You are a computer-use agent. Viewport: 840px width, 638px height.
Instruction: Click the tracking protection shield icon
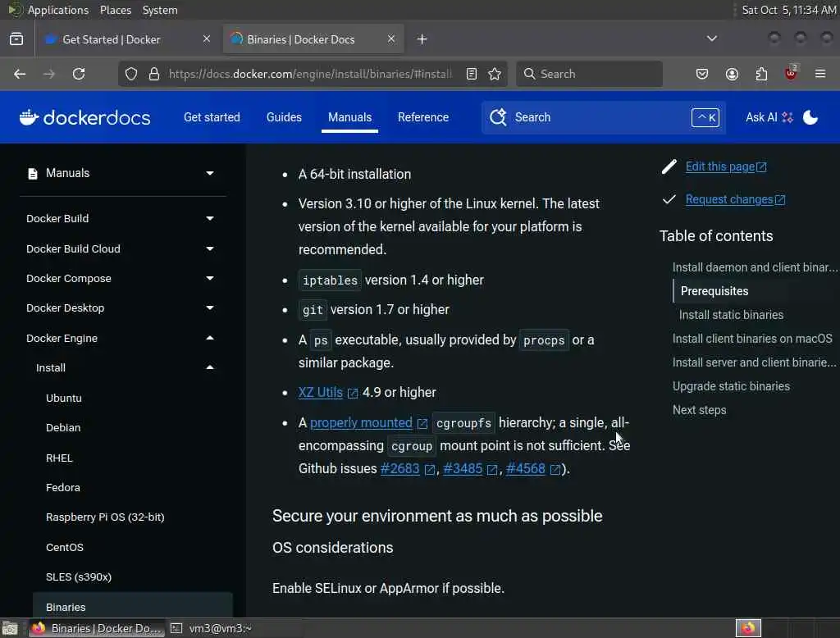coord(131,74)
